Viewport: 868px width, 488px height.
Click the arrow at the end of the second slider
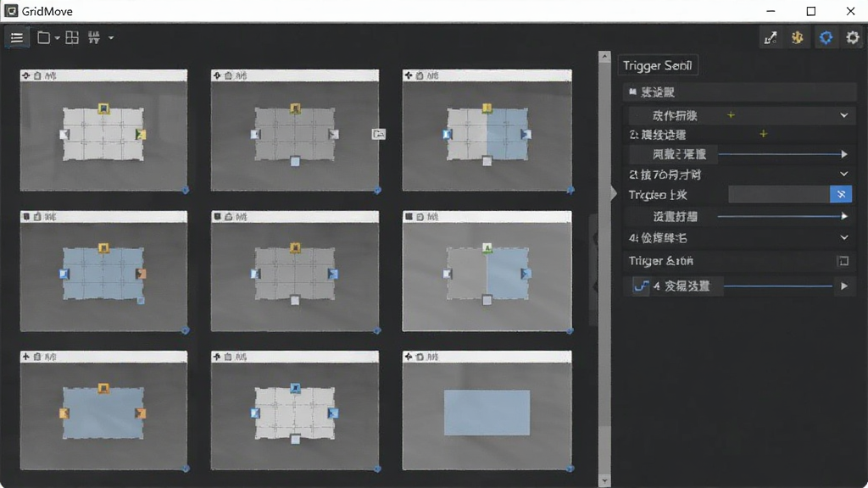843,216
